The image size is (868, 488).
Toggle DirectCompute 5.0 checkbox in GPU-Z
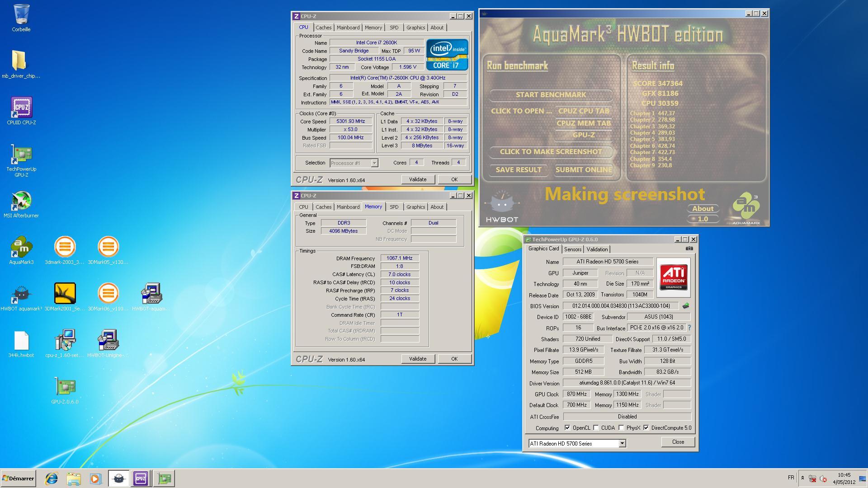[646, 428]
